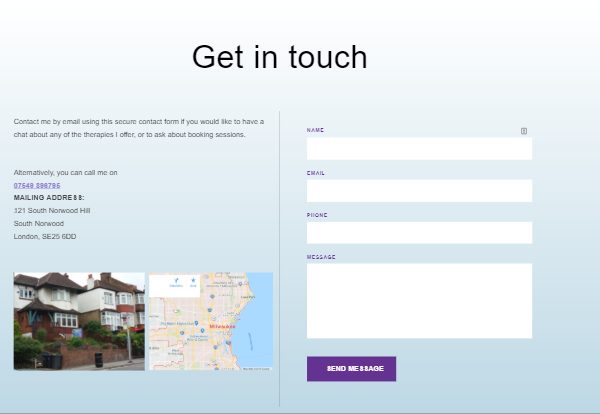Click '121 South Norwood Hill' address line
The image size is (600, 414).
click(x=52, y=210)
